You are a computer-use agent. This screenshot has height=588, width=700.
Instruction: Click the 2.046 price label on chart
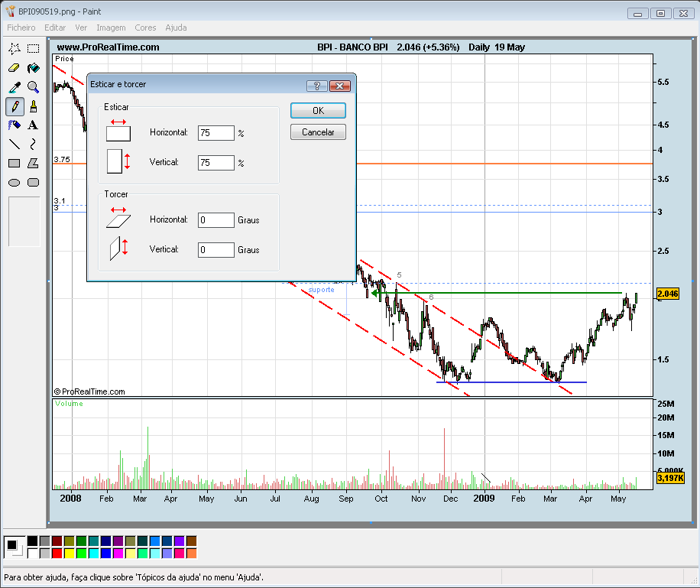(668, 294)
